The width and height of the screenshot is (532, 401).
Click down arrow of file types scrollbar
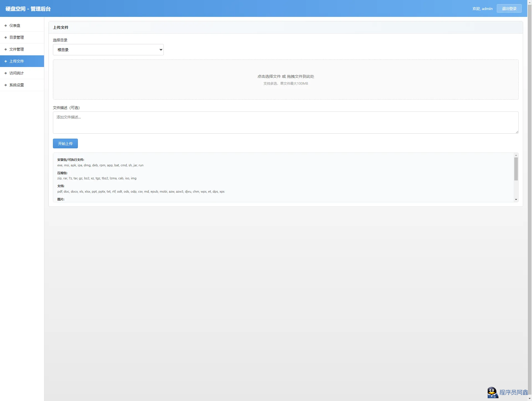click(x=516, y=200)
